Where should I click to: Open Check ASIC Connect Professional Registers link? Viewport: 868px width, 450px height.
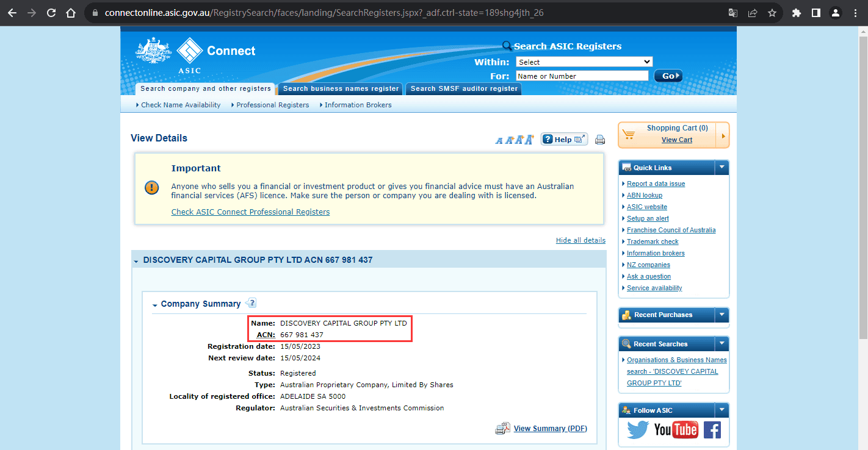250,212
